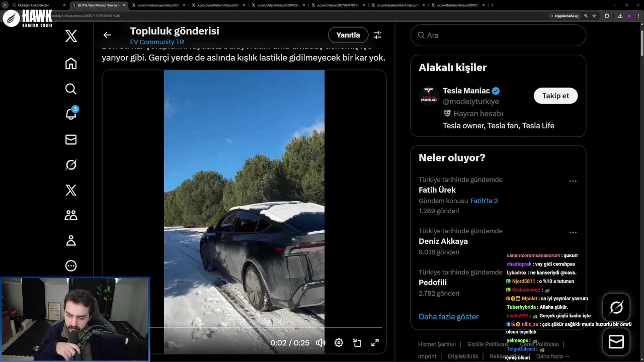Bookmark page with the star icon
This screenshot has height=362, width=644.
click(x=594, y=16)
